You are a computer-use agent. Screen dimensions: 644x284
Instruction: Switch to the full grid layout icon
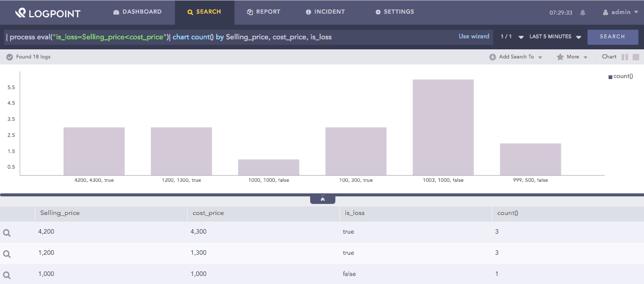coord(636,57)
